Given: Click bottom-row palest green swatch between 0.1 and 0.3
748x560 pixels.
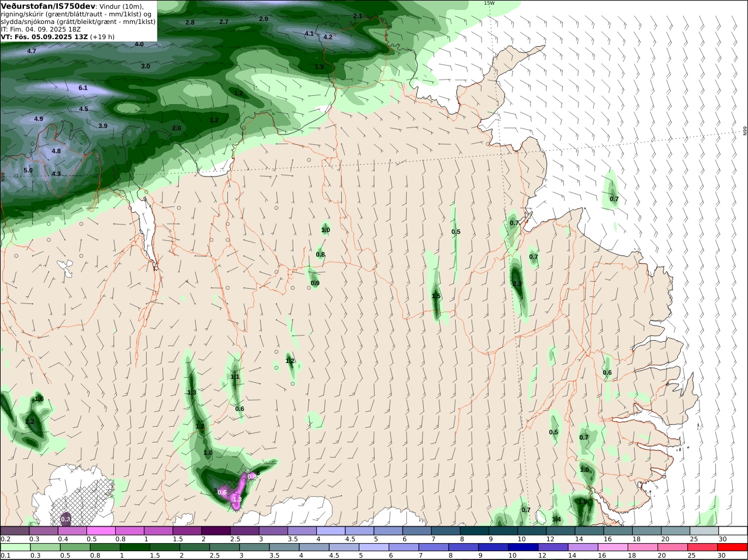Looking at the screenshot, I should [x=15, y=547].
